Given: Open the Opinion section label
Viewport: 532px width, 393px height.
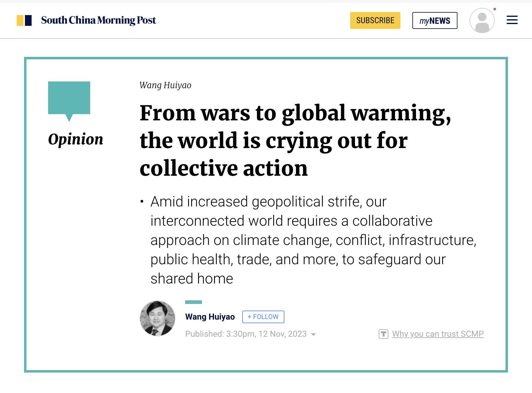Looking at the screenshot, I should pyautogui.click(x=75, y=139).
